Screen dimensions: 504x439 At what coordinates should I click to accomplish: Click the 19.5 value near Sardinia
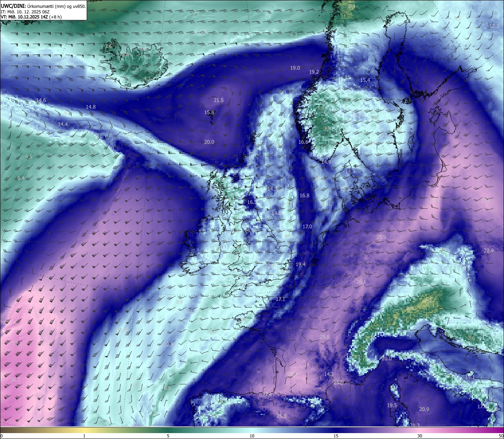tap(392, 406)
